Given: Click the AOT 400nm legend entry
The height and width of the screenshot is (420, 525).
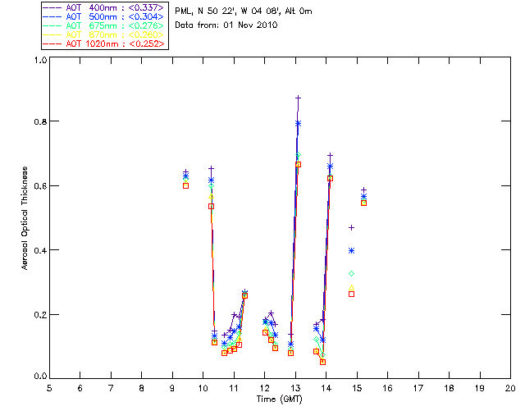Looking at the screenshot, I should coord(103,7).
